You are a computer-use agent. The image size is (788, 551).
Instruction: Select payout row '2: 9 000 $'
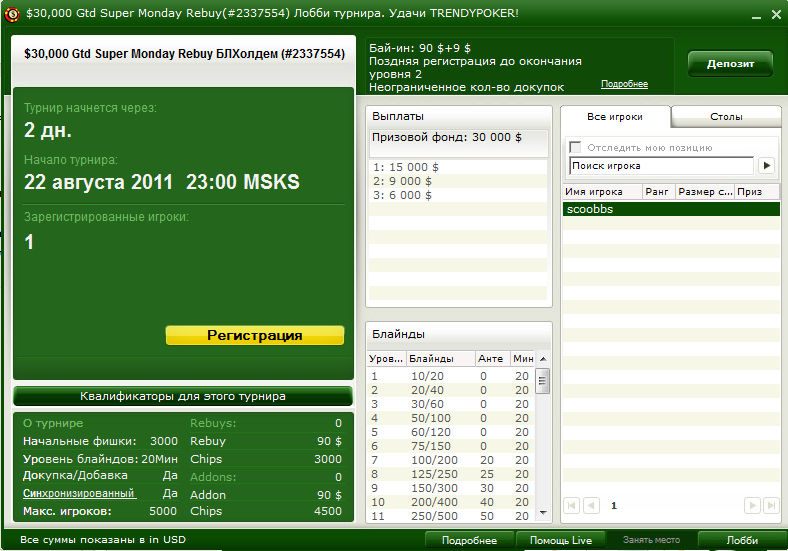coord(457,181)
